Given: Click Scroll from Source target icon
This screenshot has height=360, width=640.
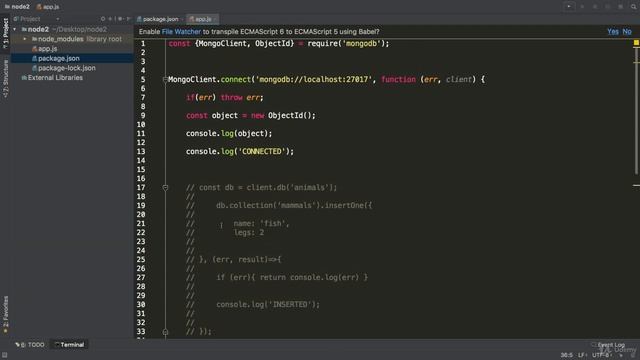Looking at the screenshot, I should click(x=103, y=19).
